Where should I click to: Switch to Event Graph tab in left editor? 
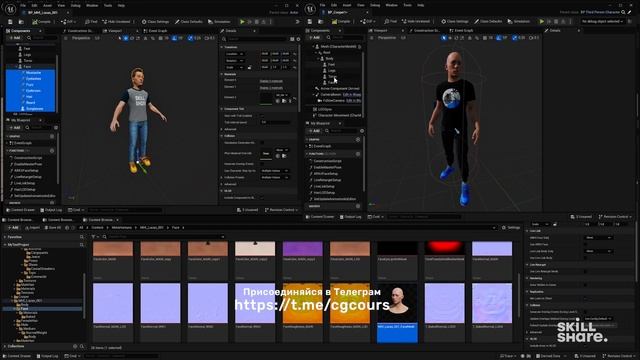(157, 31)
